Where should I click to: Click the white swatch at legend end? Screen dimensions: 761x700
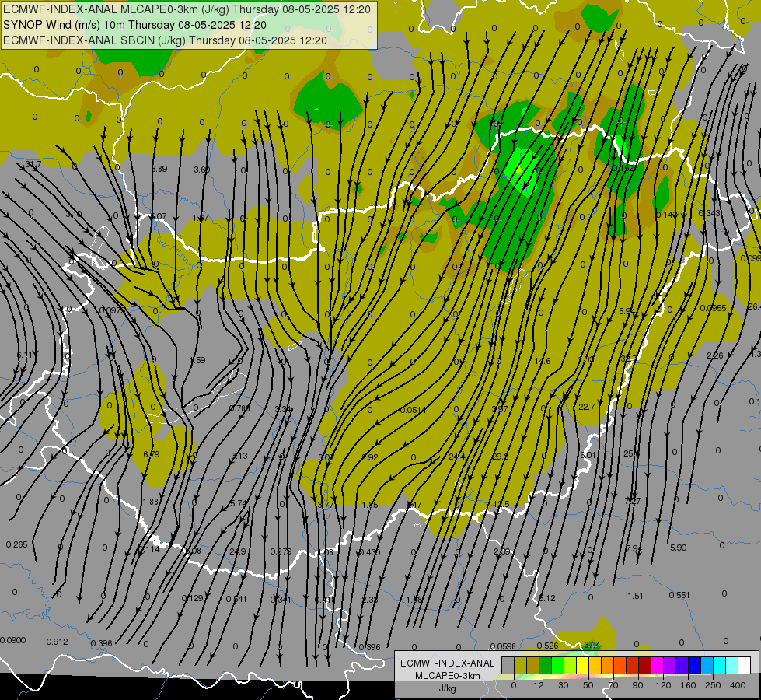pos(745,665)
